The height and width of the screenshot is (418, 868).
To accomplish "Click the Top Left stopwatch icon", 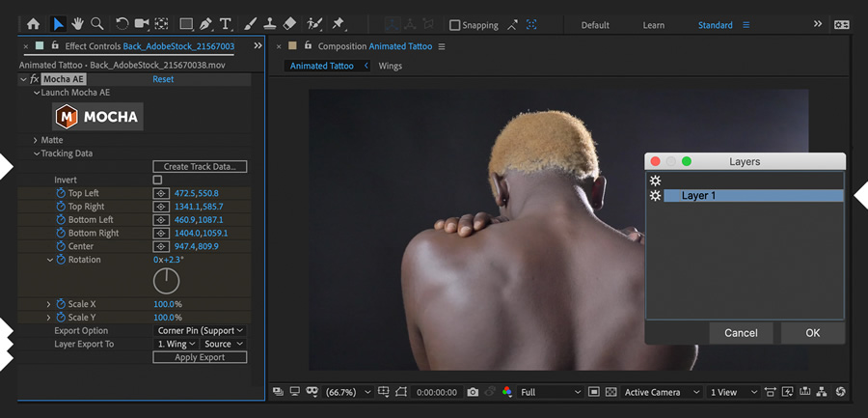I will 61,194.
